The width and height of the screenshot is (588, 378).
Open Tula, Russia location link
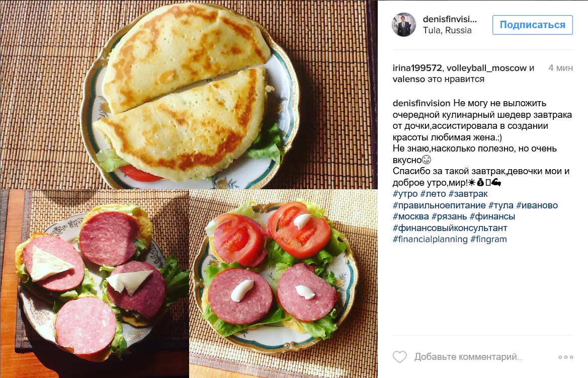pos(447,30)
